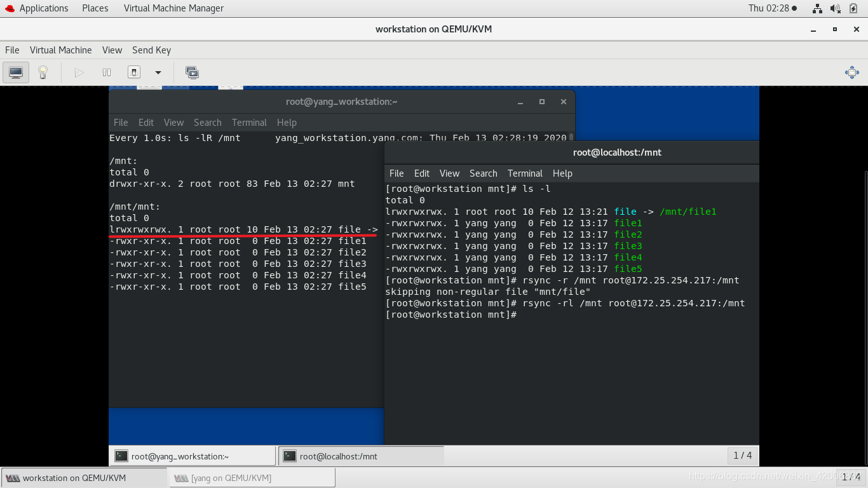The height and width of the screenshot is (488, 868).
Task: Close the yang_workstation terminal window
Action: [564, 102]
